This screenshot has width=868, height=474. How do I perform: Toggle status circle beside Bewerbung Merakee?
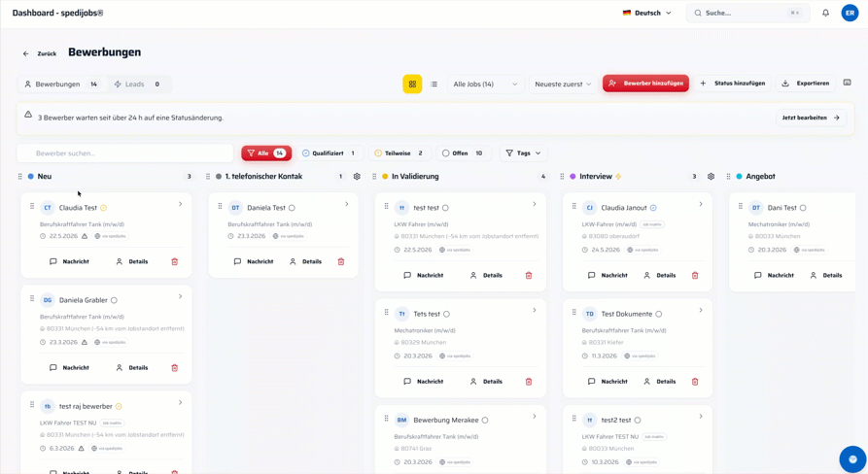485,421
